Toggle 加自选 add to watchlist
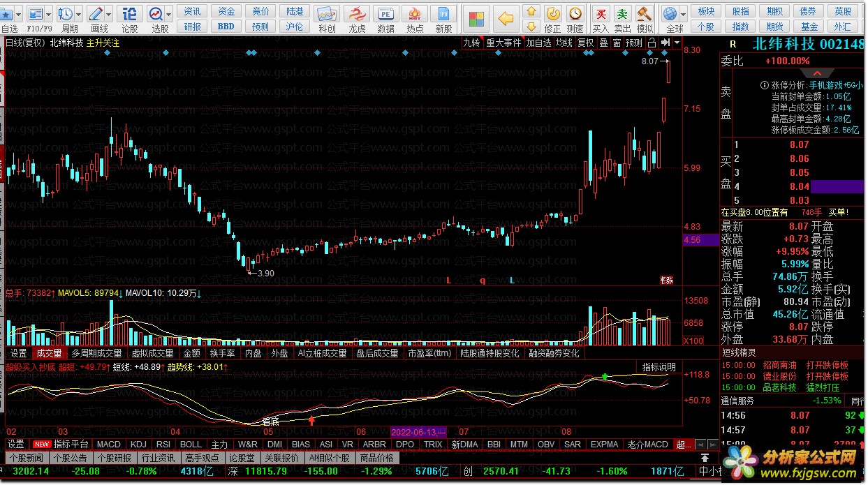This screenshot has width=868, height=485. click(539, 43)
